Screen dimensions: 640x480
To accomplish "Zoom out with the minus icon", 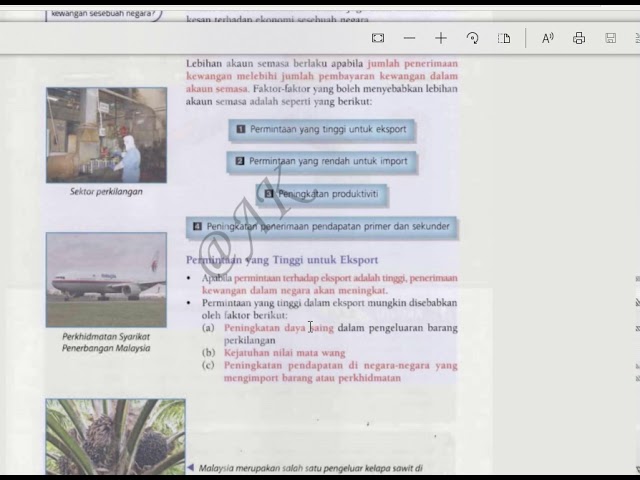I will click(x=409, y=38).
